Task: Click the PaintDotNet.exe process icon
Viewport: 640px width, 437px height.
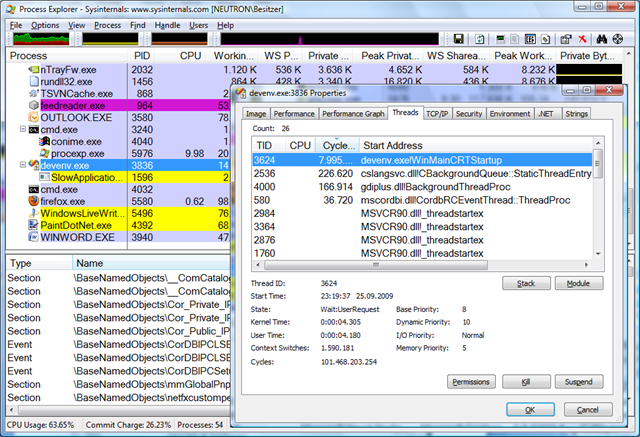Action: [34, 225]
